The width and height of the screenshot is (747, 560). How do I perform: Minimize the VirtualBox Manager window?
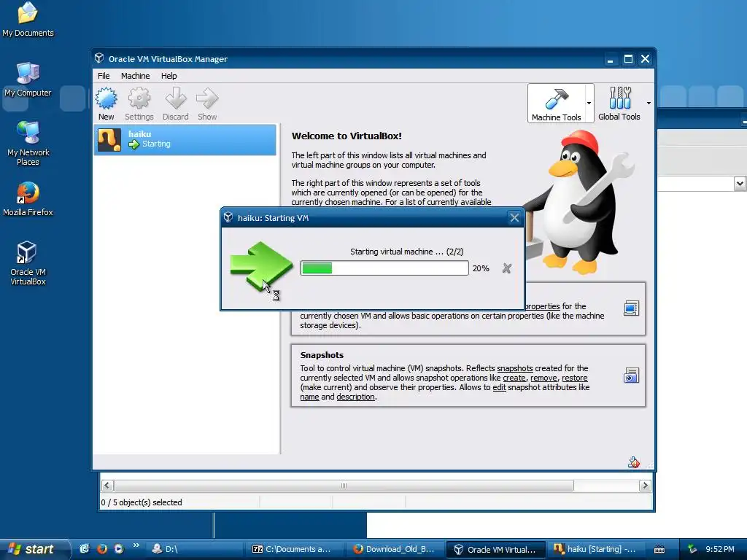(611, 59)
